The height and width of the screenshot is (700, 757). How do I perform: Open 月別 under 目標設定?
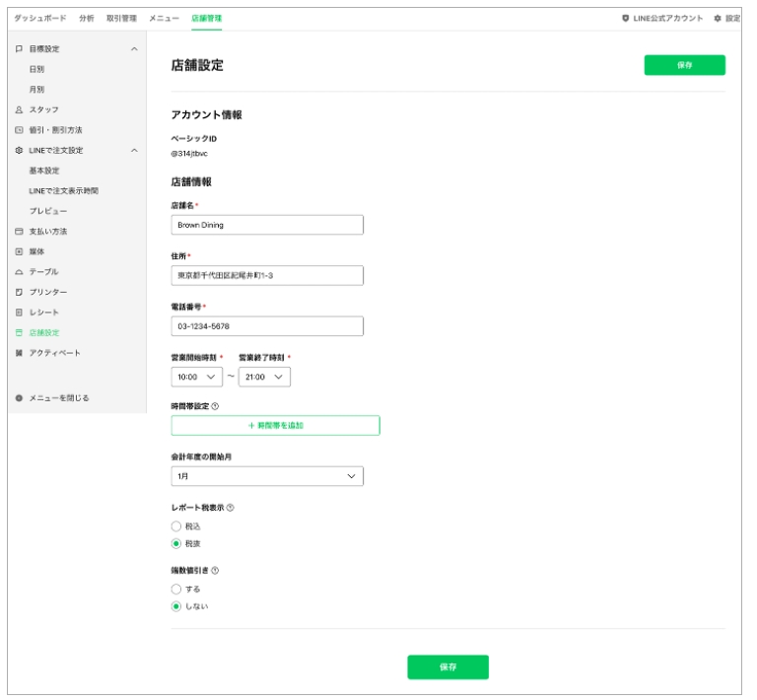point(36,90)
